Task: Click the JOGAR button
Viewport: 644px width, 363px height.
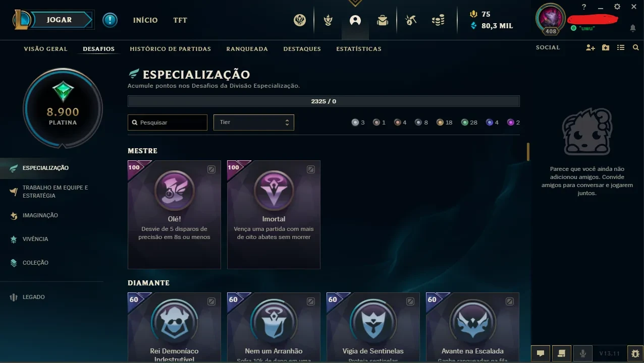Action: click(x=60, y=20)
